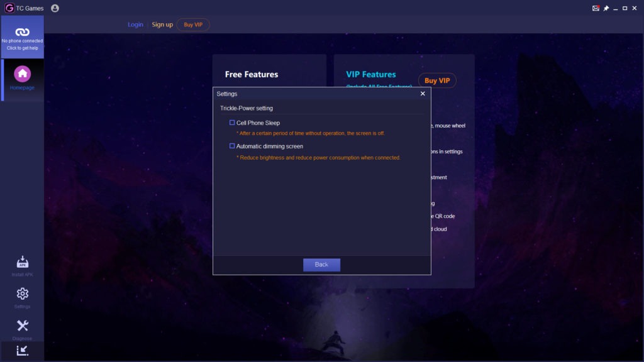Viewport: 644px width, 362px height.
Task: Open the user account avatar icon
Action: (55, 8)
